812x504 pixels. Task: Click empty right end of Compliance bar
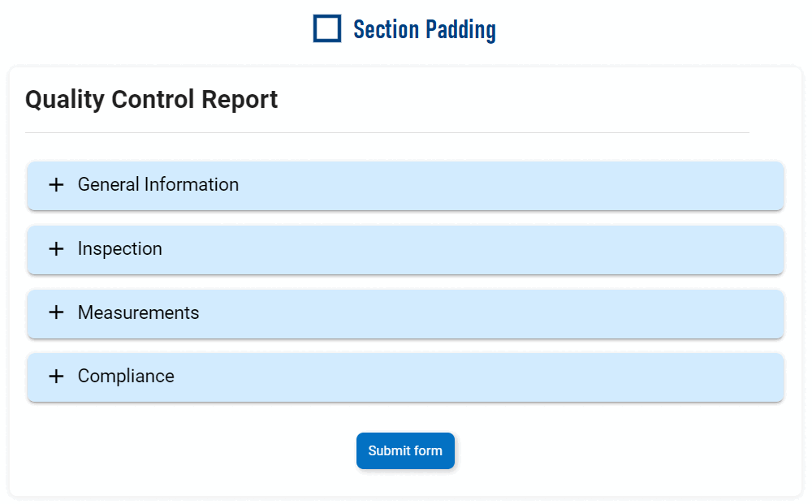[x=731, y=377]
